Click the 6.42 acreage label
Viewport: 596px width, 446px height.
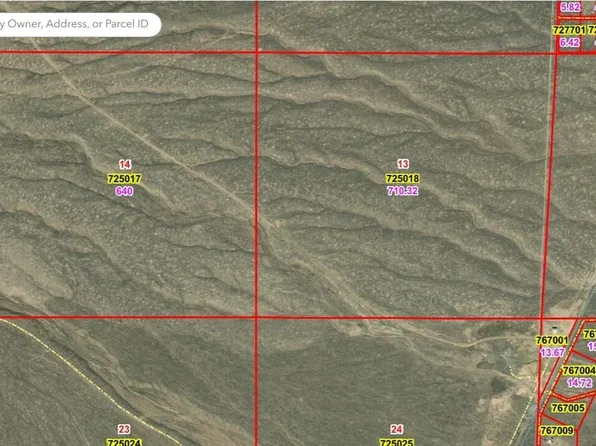point(569,42)
